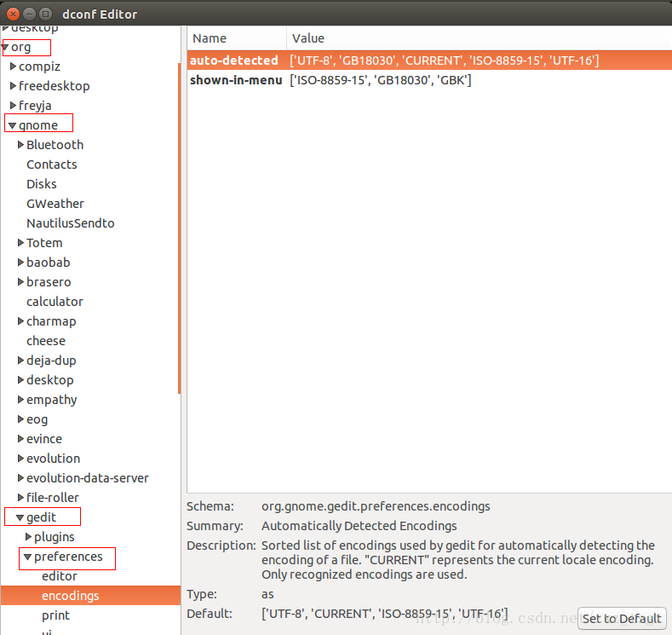This screenshot has height=635, width=672.
Task: Expand the Totem node arrow
Action: (20, 243)
